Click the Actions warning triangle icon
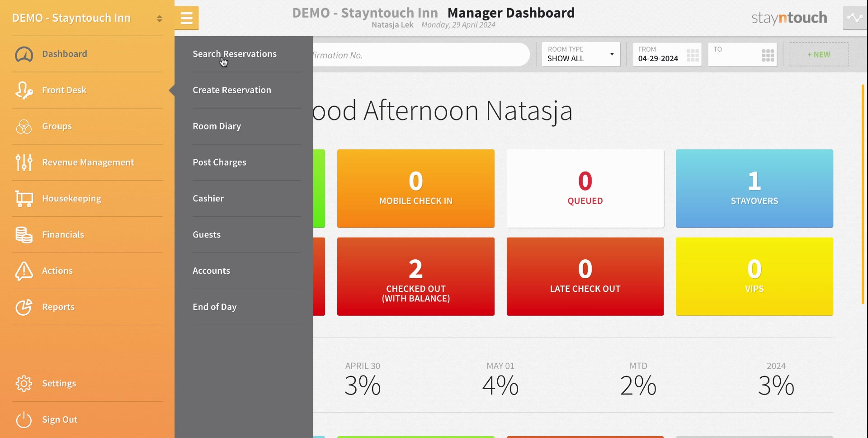Image resolution: width=868 pixels, height=438 pixels. [24, 271]
